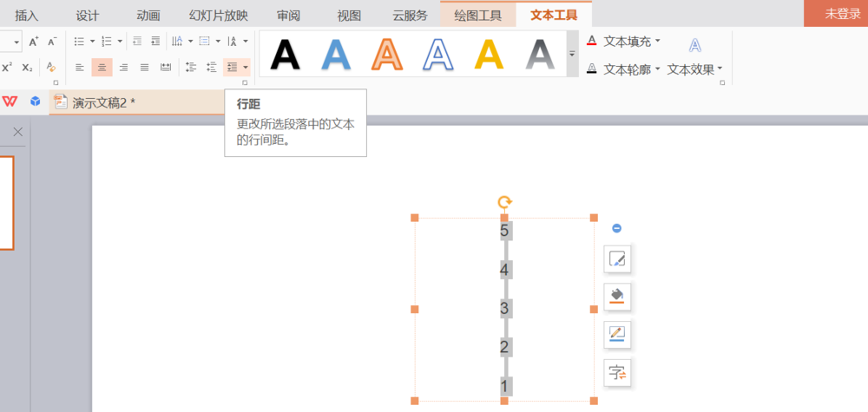Screen dimensions: 868x412
Task: Open font size dropdown arrow
Action: pyautogui.click(x=16, y=42)
